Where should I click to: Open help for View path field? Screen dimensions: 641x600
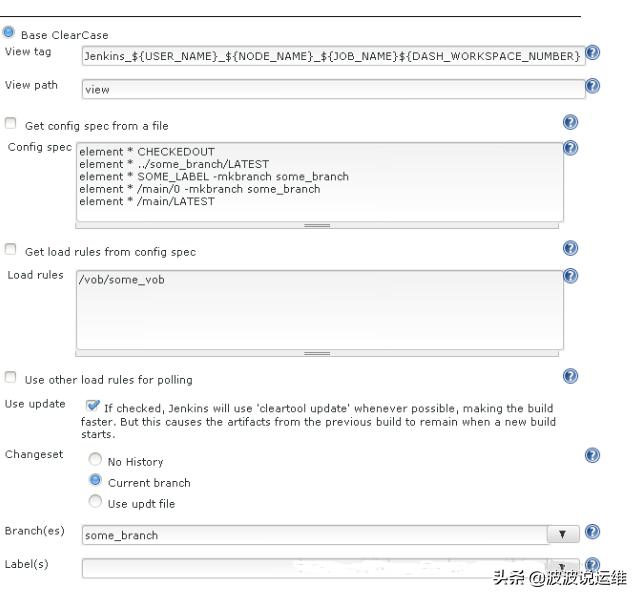(x=593, y=86)
